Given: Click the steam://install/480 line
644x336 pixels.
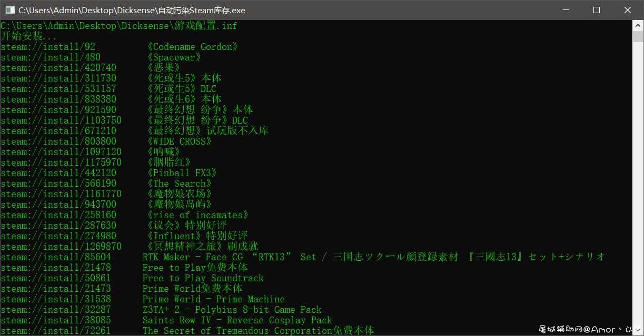Looking at the screenshot, I should point(51,57).
